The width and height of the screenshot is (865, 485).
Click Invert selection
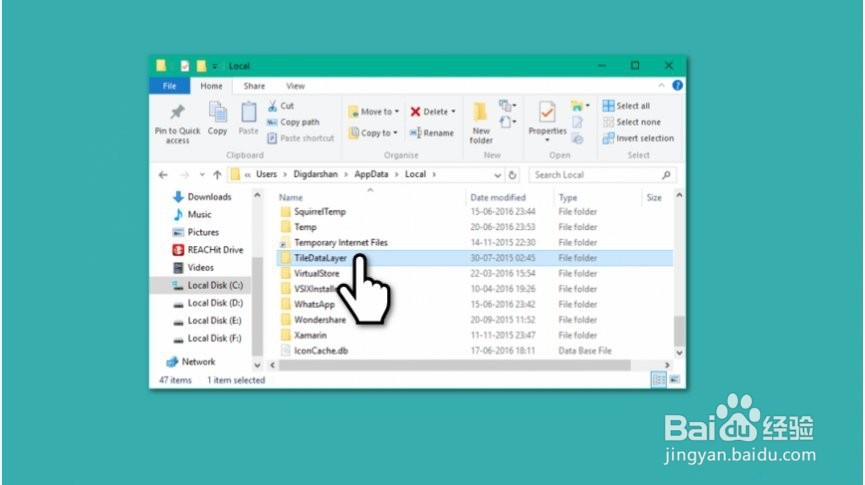tap(638, 138)
